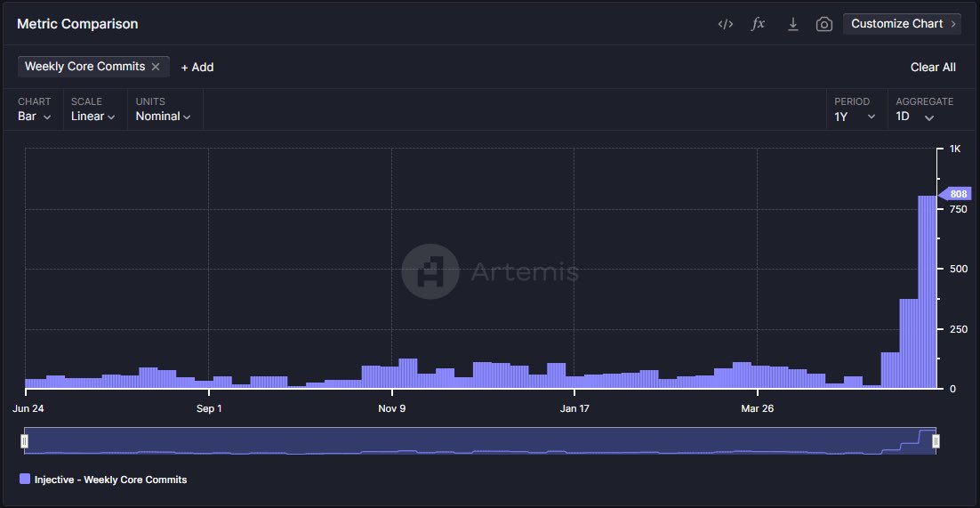Image resolution: width=980 pixels, height=508 pixels.
Task: Click the Metric Comparison title
Action: 77,24
